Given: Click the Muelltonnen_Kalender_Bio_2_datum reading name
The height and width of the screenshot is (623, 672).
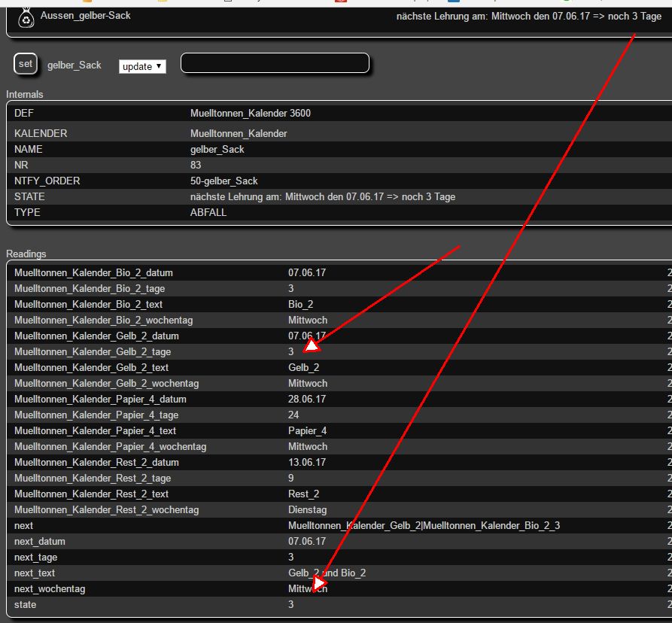Looking at the screenshot, I should (93, 272).
